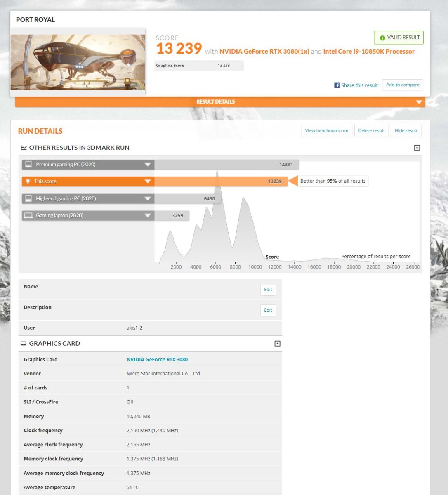Viewport: 448px width, 495px height.
Task: Click the Facebook share icon
Action: [x=337, y=85]
